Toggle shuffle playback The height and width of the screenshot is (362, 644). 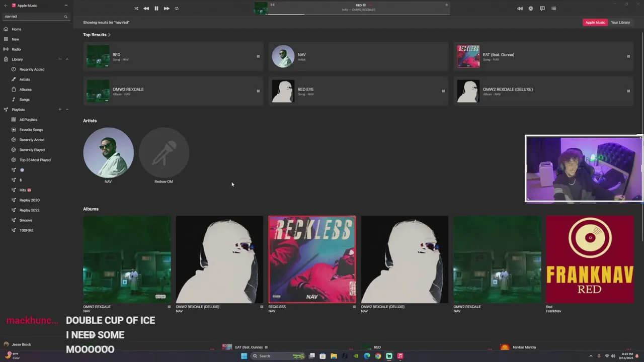tap(136, 9)
